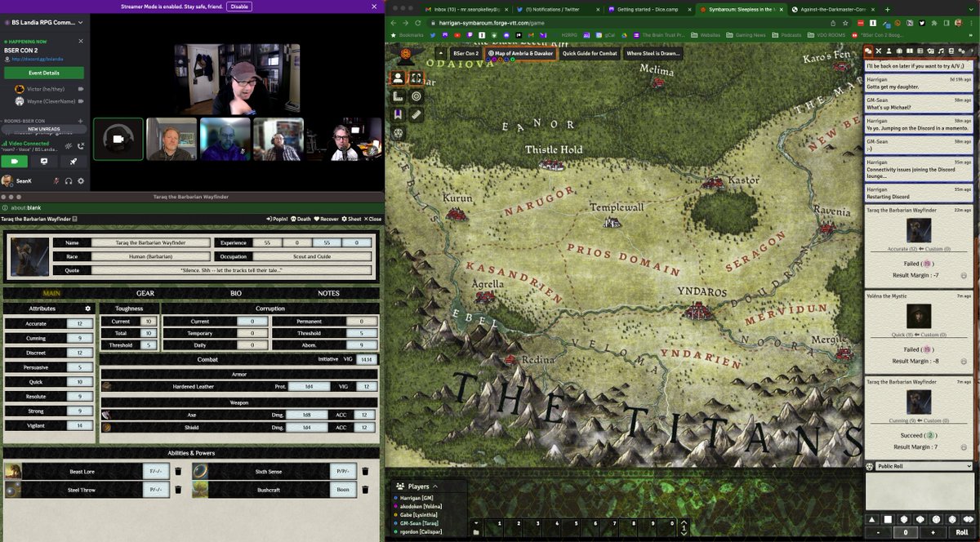Viewport: 980px width, 542px height.
Task: Click the d6 square die button
Action: pyautogui.click(x=888, y=519)
